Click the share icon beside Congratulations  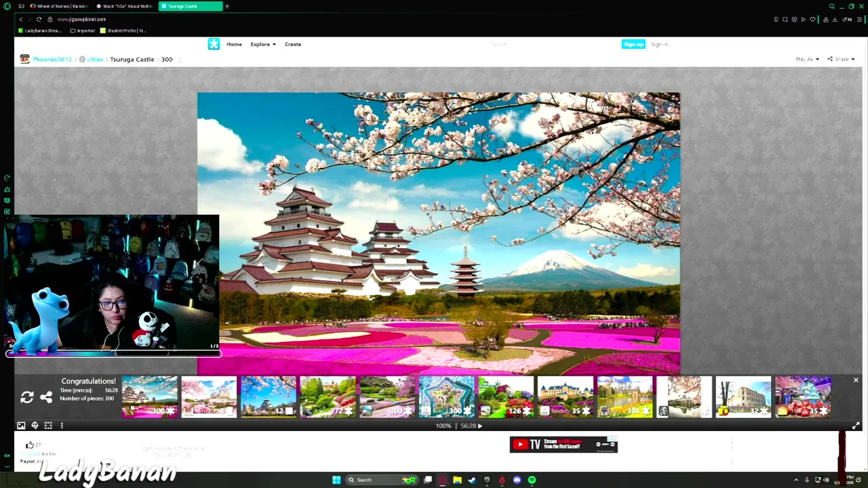click(46, 398)
